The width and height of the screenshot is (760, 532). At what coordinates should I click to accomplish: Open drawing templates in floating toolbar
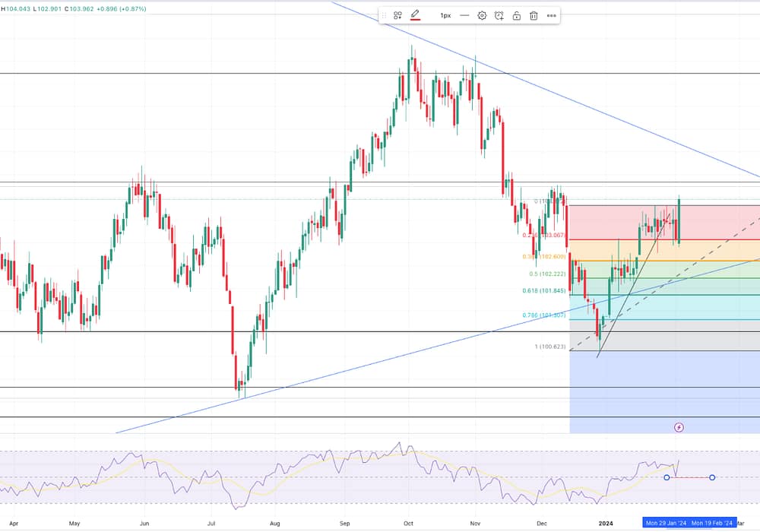coord(397,15)
